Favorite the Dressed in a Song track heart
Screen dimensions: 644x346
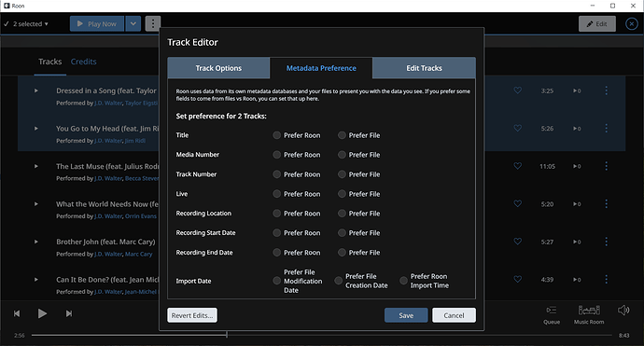point(517,90)
